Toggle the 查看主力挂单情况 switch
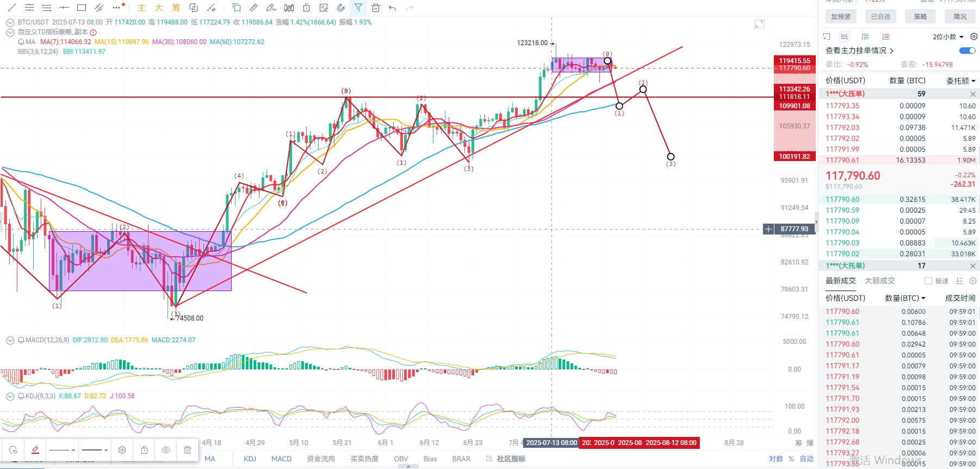Screen dimensions: 980x469 coord(967,51)
